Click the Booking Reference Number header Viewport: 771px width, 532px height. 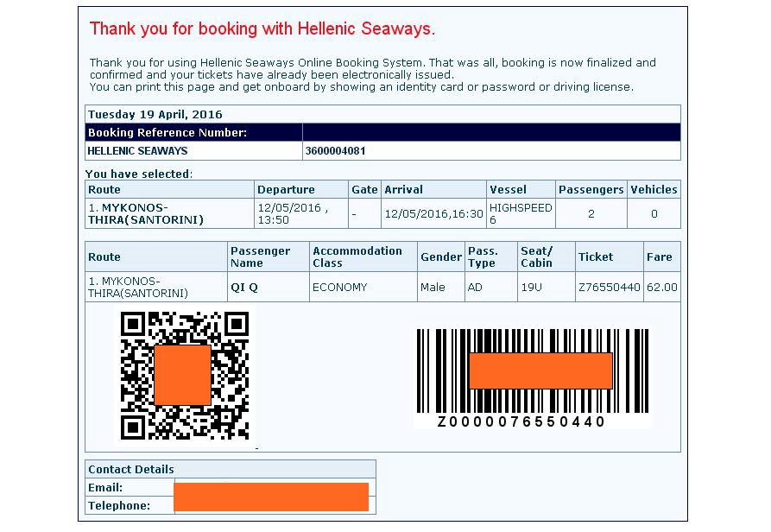pyautogui.click(x=167, y=132)
